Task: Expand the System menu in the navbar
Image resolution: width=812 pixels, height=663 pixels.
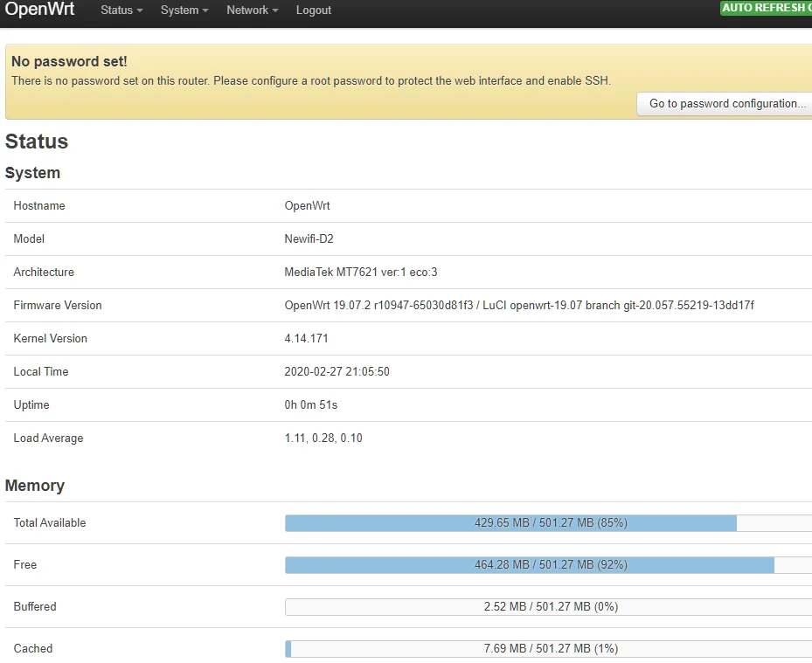Action: pos(183,10)
